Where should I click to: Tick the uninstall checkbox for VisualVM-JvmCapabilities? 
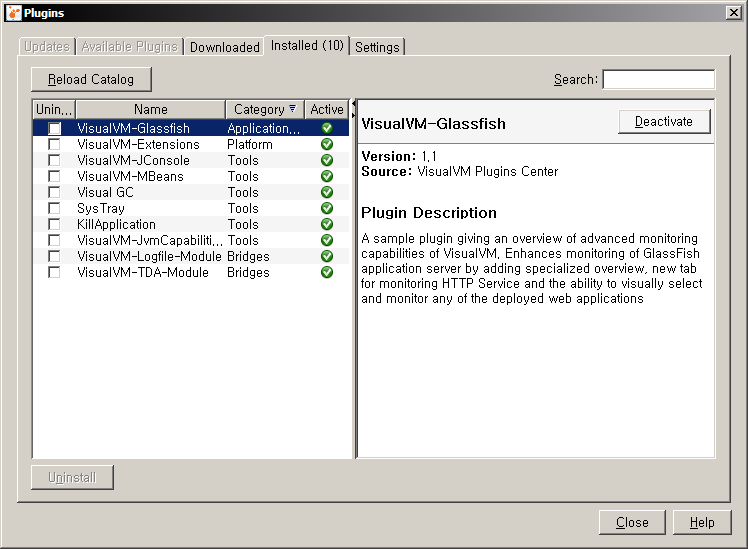click(x=55, y=240)
